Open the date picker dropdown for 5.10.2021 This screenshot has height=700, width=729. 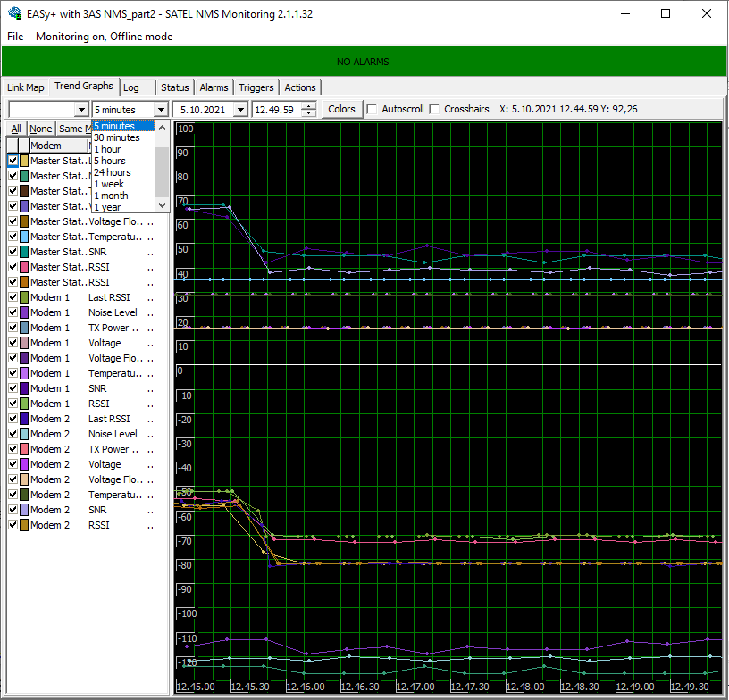tap(240, 110)
